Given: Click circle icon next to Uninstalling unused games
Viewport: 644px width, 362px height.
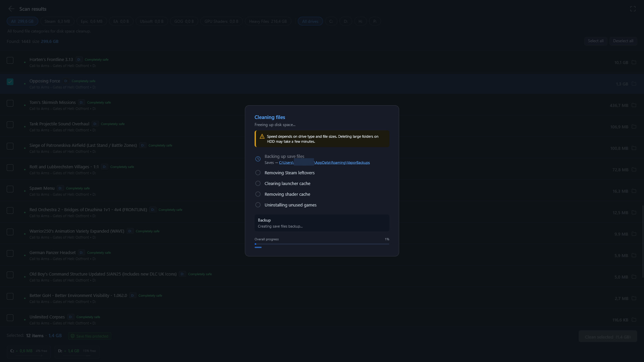Looking at the screenshot, I should click(258, 205).
